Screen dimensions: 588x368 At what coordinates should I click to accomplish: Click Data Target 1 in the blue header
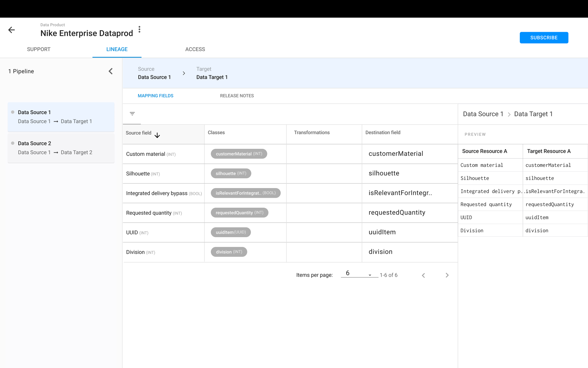[212, 77]
